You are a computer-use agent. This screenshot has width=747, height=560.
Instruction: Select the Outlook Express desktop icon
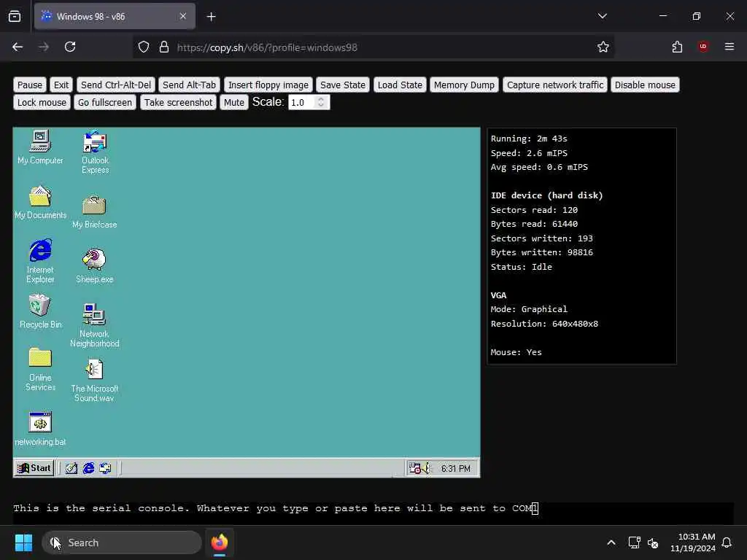point(95,152)
